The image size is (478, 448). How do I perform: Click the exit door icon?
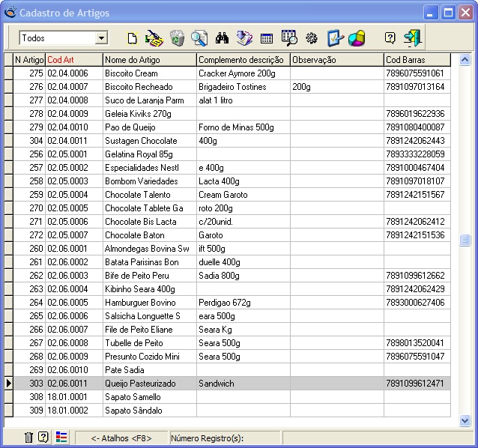(413, 38)
